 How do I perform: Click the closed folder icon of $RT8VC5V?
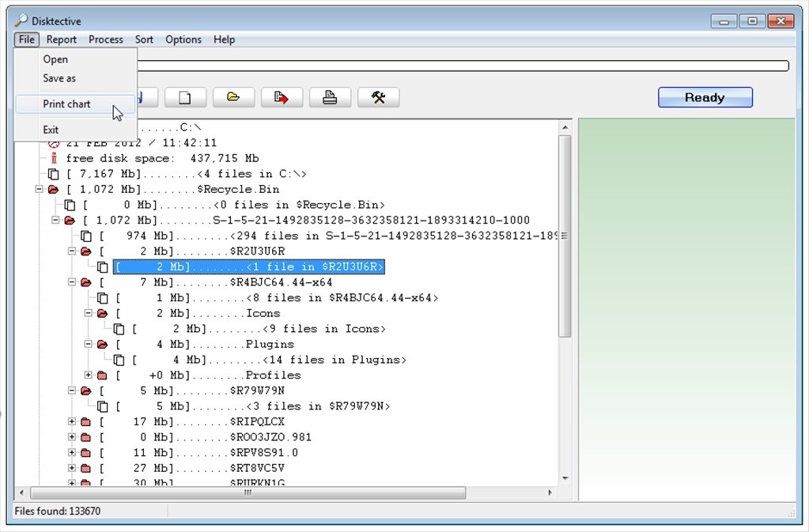coord(85,468)
